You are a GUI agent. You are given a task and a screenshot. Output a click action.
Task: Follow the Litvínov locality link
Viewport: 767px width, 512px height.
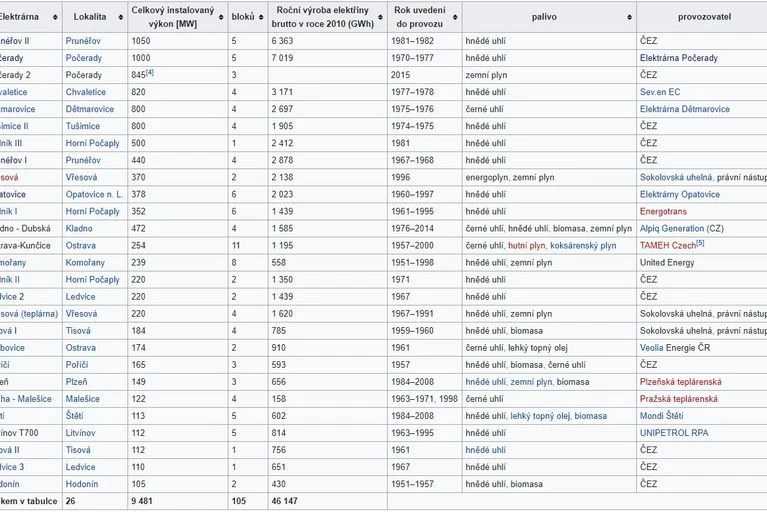point(80,433)
